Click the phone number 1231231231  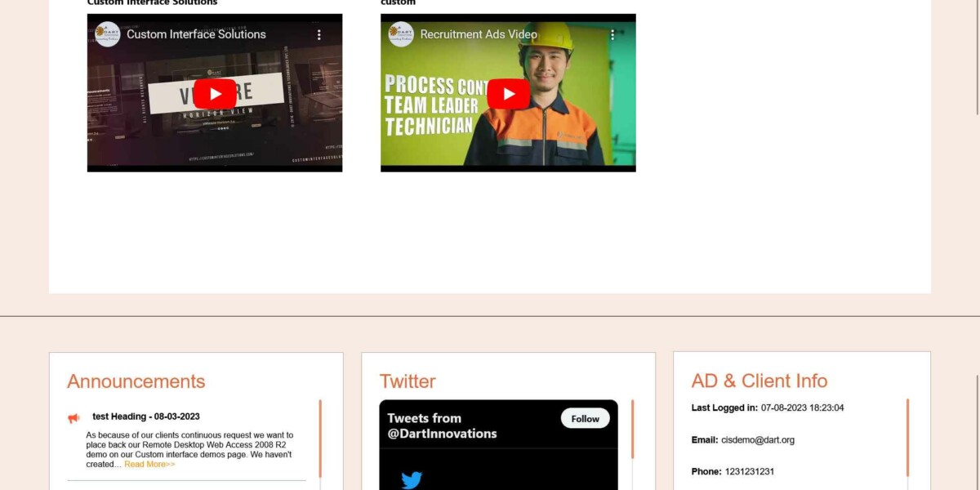pyautogui.click(x=749, y=472)
